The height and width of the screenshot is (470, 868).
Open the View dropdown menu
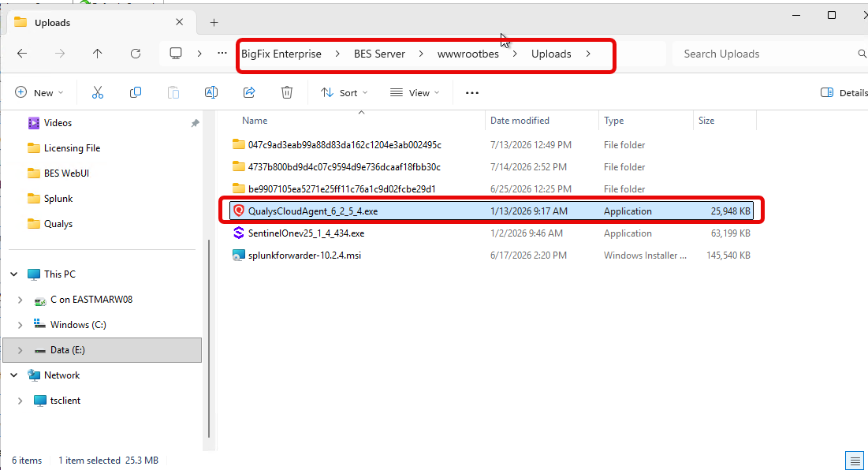(x=415, y=92)
